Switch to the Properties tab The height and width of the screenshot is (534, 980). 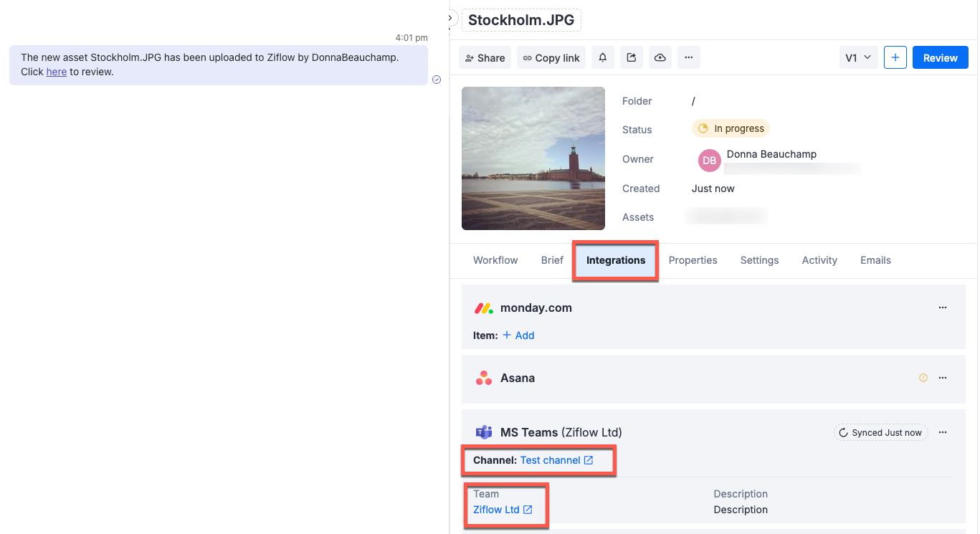693,260
